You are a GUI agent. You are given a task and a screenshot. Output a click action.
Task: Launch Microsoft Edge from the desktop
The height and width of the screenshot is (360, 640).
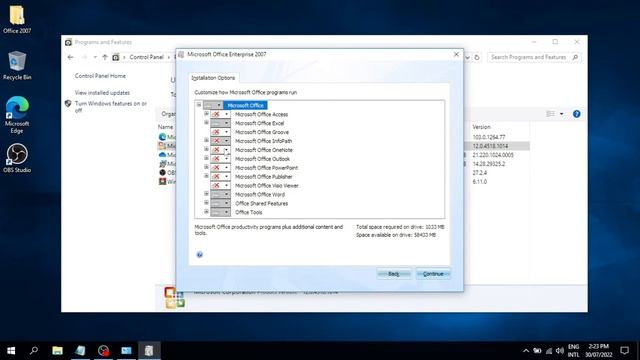[x=17, y=115]
